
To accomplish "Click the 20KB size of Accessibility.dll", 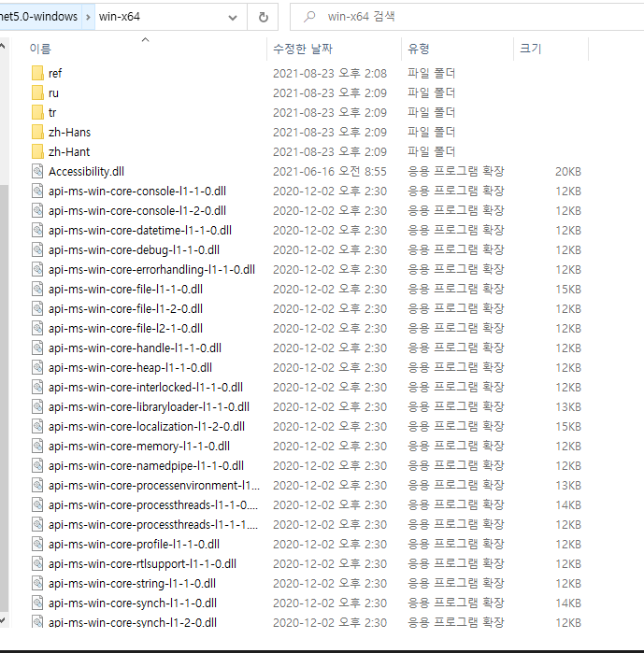I will [567, 171].
